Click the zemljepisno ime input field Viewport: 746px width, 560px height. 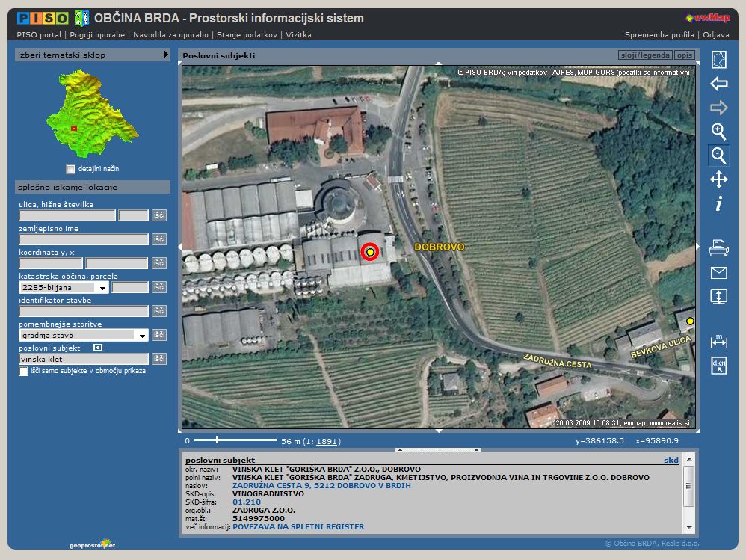pyautogui.click(x=84, y=239)
